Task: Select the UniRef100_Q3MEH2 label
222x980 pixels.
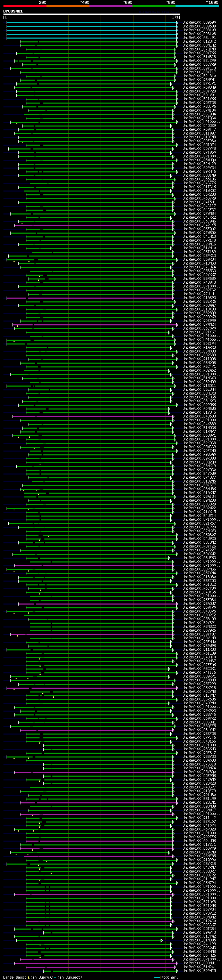Action: pyautogui.click(x=199, y=45)
